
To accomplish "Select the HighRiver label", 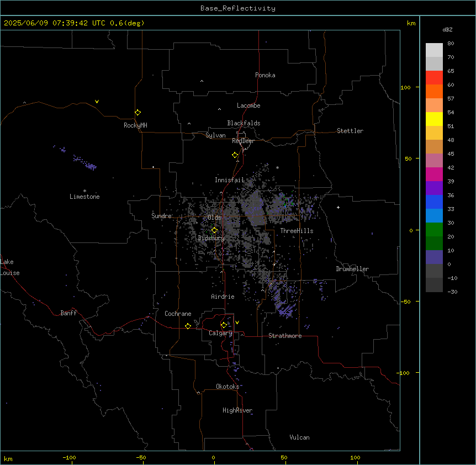I will [237, 410].
